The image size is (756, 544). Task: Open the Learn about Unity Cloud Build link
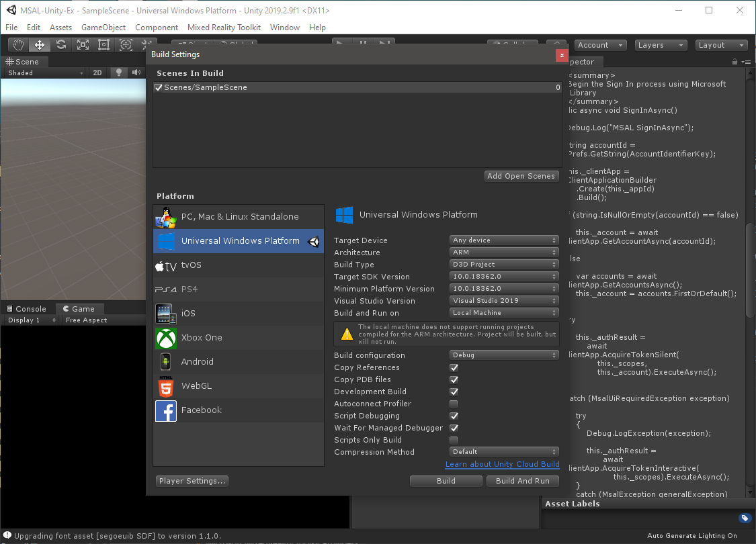(x=502, y=464)
